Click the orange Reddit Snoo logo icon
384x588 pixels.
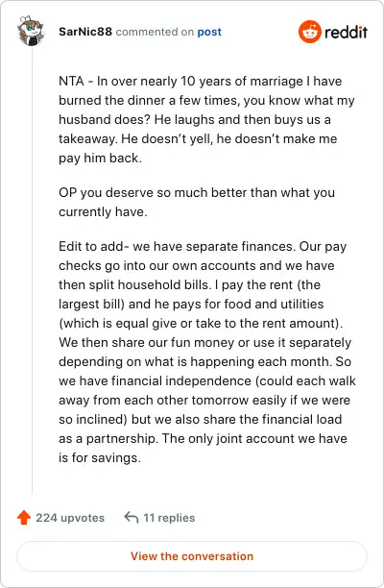(x=309, y=32)
